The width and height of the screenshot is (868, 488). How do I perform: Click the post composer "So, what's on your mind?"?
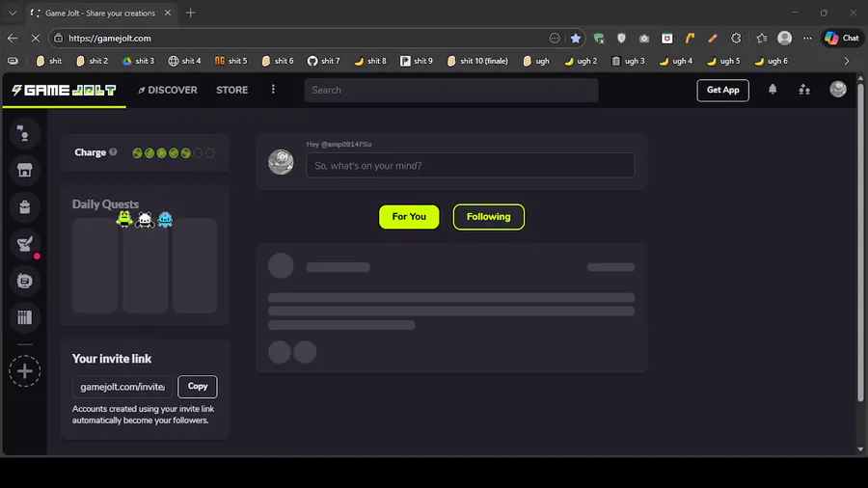tap(470, 166)
